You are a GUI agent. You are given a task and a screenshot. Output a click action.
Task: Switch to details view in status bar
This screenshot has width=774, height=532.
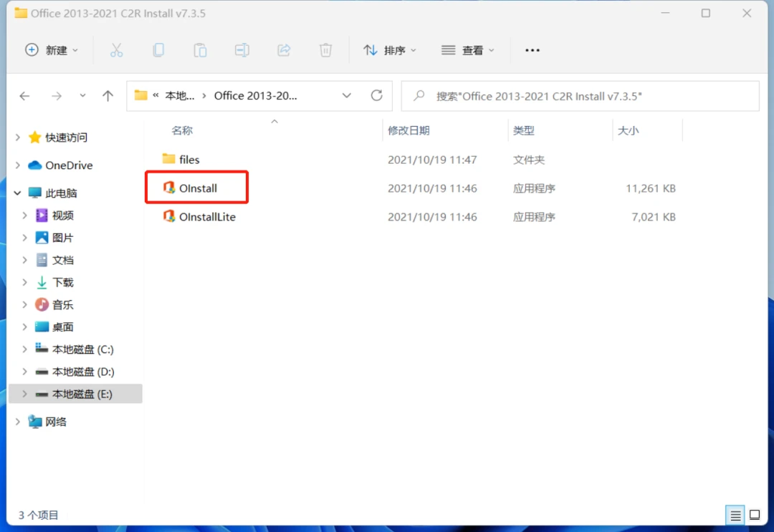[x=735, y=516]
